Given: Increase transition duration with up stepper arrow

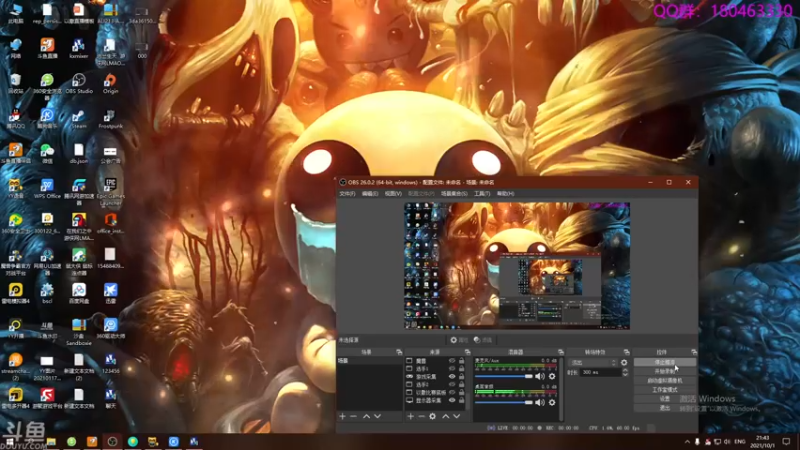Looking at the screenshot, I should tap(625, 370).
